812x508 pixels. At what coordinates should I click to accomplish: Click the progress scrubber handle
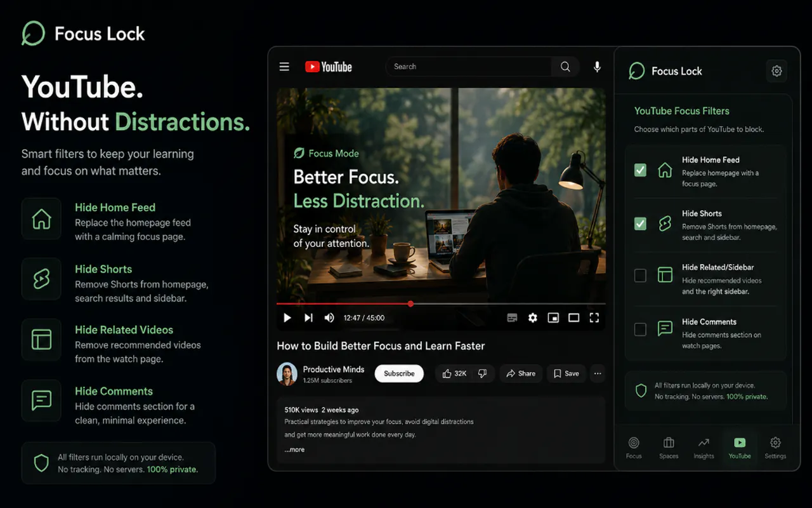click(410, 304)
